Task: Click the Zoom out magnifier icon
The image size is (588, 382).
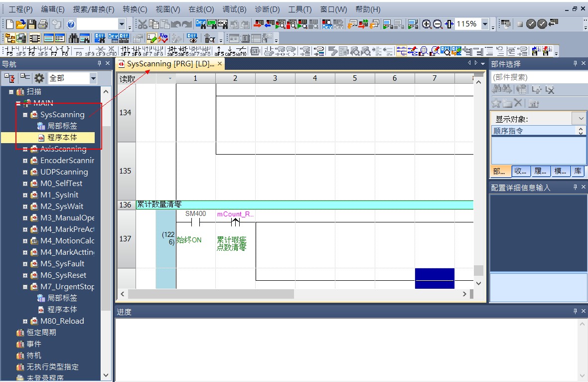Action: 438,24
